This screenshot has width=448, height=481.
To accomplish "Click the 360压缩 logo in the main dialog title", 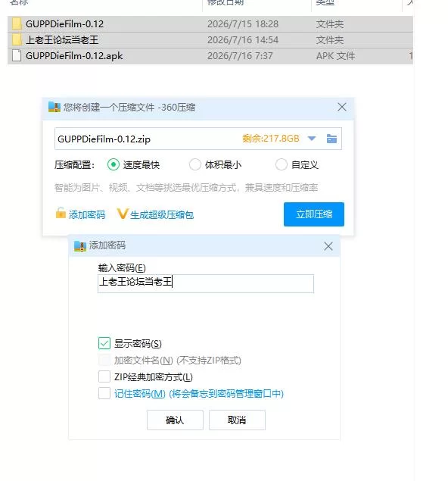I will pos(54,107).
